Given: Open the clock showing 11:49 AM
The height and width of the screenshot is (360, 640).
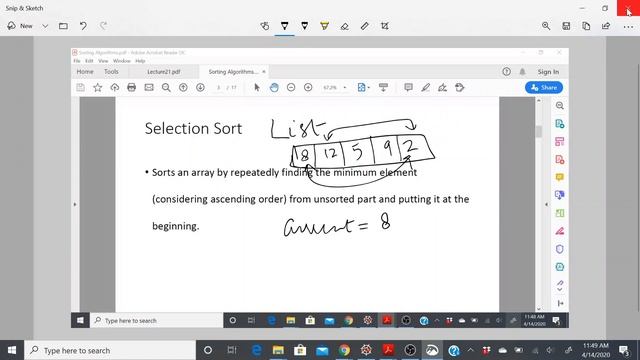Looking at the screenshot, I should [596, 350].
